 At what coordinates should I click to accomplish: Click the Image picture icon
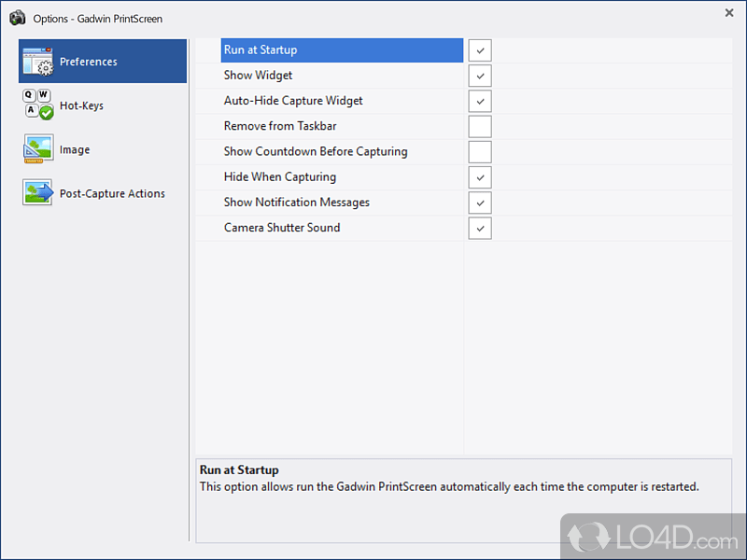[37, 147]
